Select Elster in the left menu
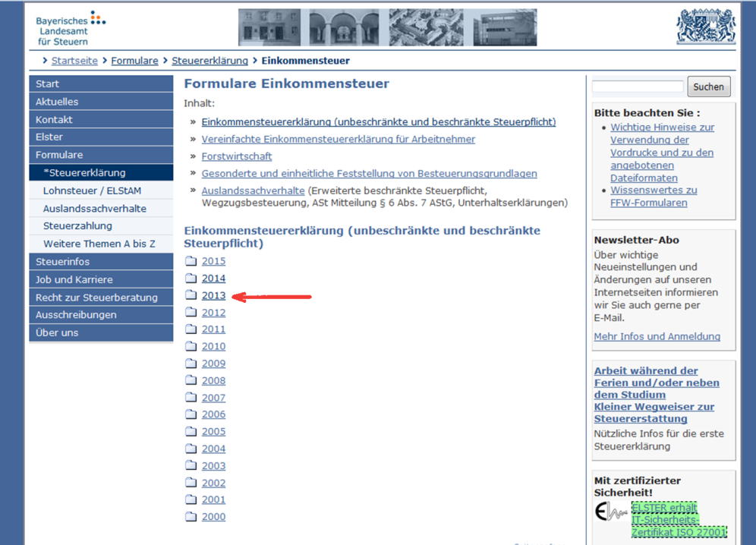 coord(101,137)
